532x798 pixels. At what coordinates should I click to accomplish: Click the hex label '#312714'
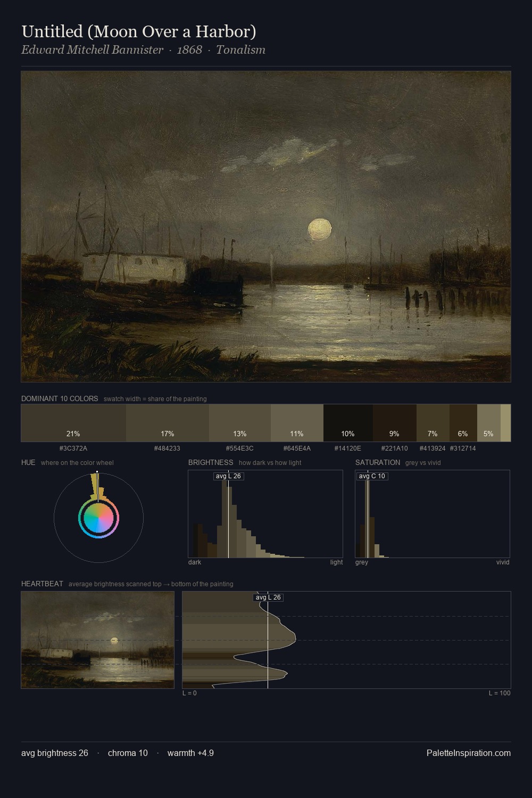point(463,448)
